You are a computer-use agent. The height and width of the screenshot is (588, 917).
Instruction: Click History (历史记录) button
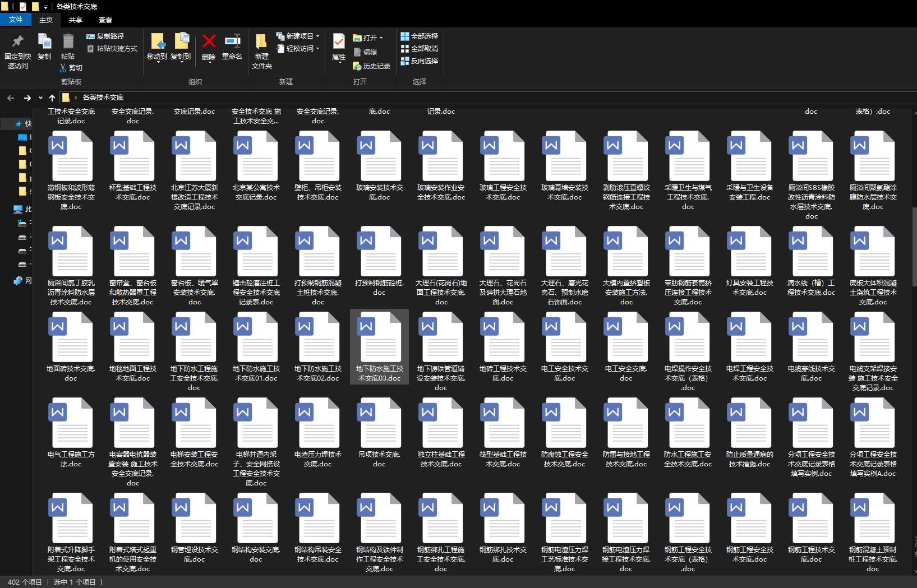pos(371,66)
